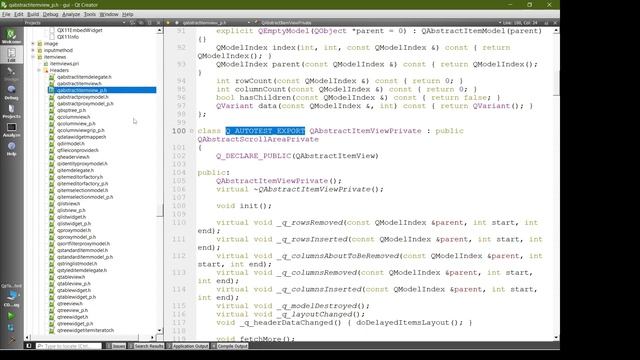The image size is (640, 360).
Task: Collapse the Headers group
Action: pos(39,70)
